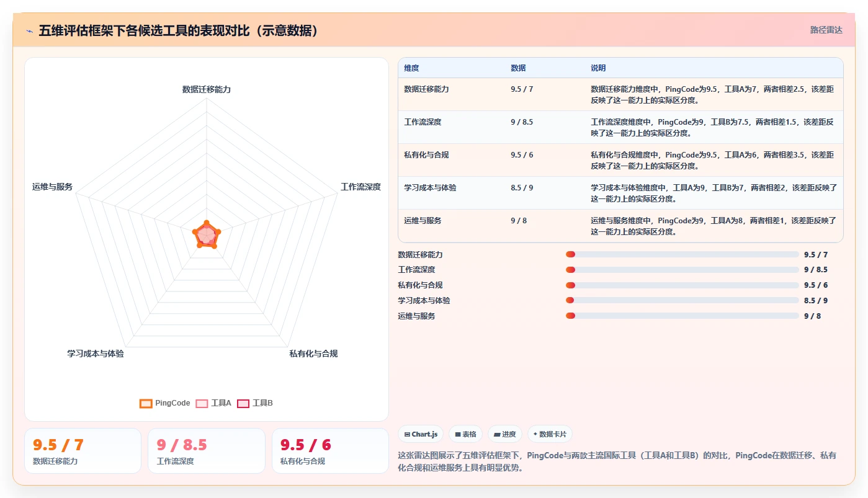Click the 工作流深度 progress bar
The height and width of the screenshot is (498, 868).
(682, 270)
